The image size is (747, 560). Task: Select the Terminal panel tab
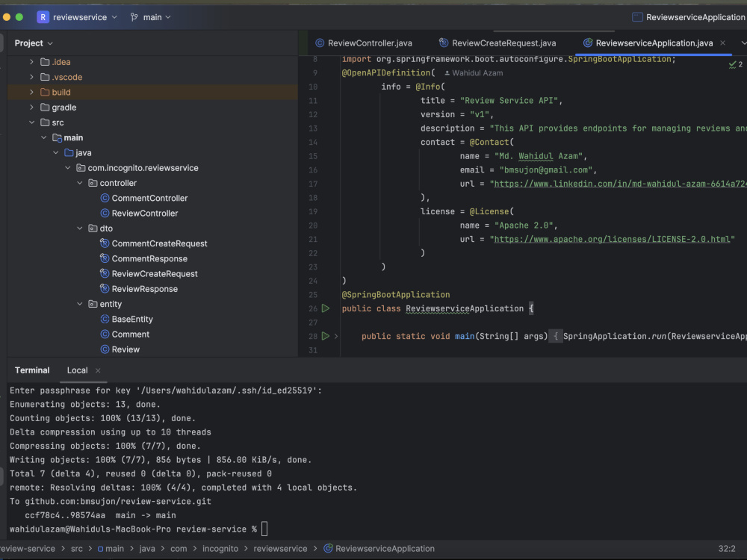[32, 370]
